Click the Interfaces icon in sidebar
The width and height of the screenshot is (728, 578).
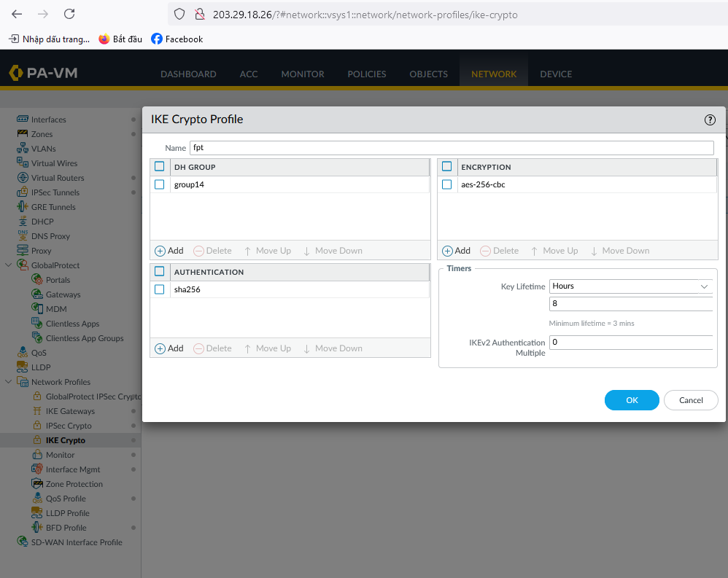(x=23, y=120)
